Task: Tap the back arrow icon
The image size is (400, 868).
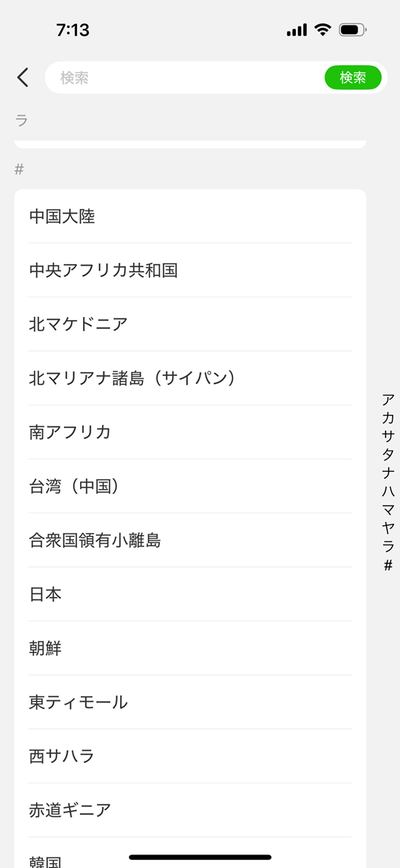Action: (23, 78)
